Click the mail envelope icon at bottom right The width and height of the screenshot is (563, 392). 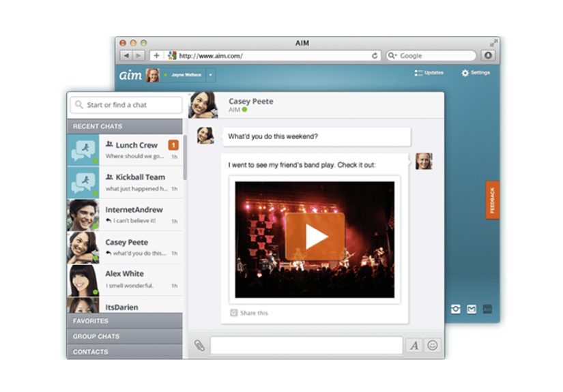coord(472,309)
